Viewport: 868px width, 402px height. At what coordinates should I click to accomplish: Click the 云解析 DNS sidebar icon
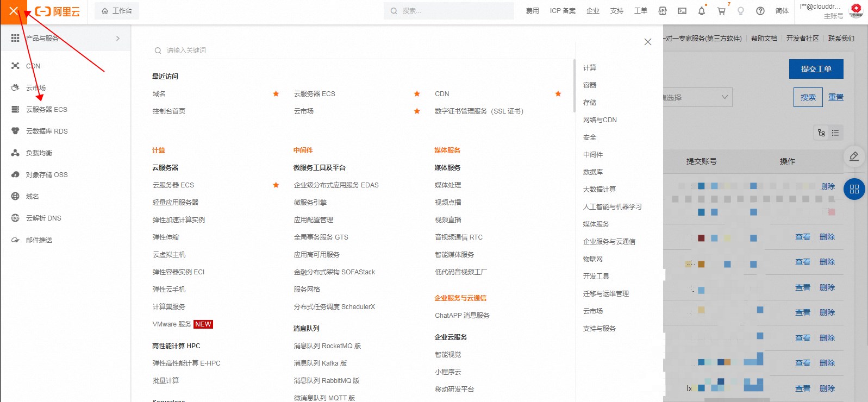click(15, 218)
